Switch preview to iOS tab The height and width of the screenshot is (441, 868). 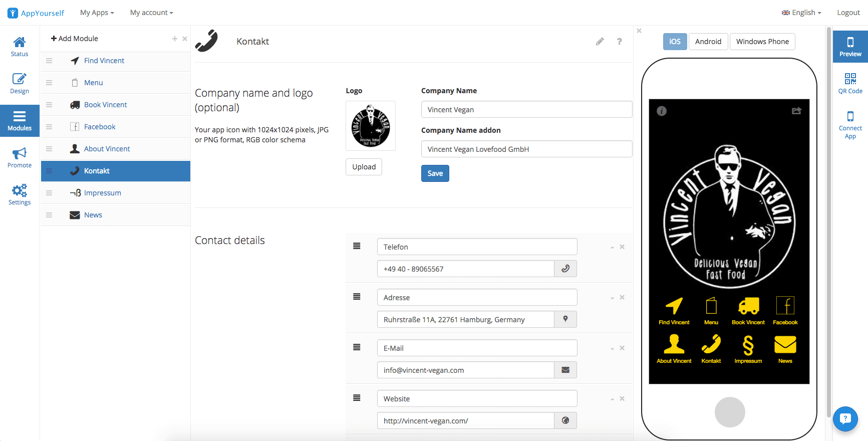pyautogui.click(x=675, y=42)
